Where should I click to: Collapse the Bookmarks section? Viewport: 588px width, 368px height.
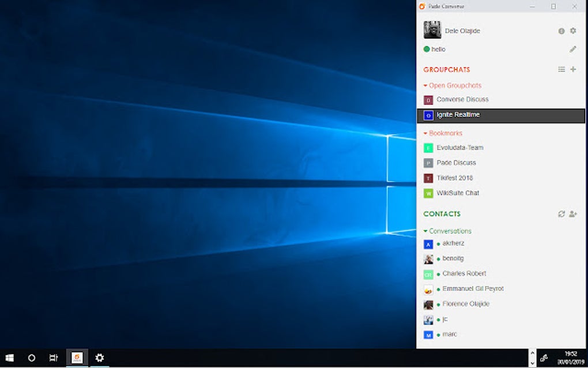pyautogui.click(x=427, y=133)
